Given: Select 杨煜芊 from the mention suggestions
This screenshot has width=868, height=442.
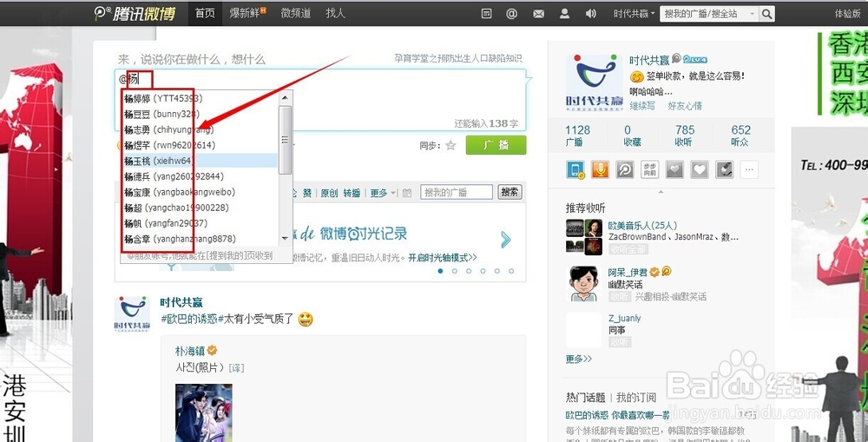Looking at the screenshot, I should coord(200,145).
